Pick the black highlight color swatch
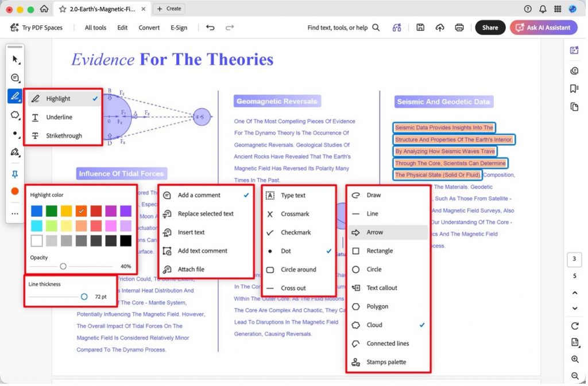This screenshot has height=386, width=588. pos(126,241)
